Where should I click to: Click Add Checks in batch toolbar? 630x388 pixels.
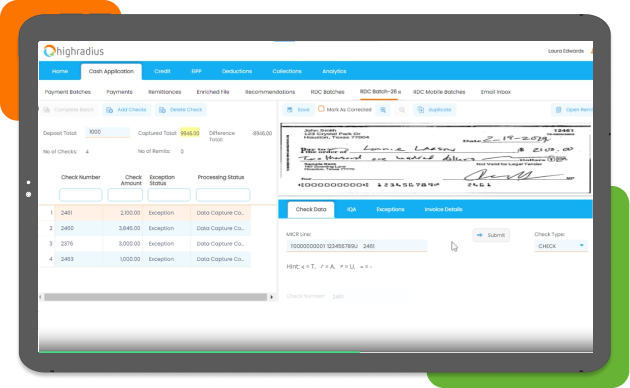tap(127, 110)
